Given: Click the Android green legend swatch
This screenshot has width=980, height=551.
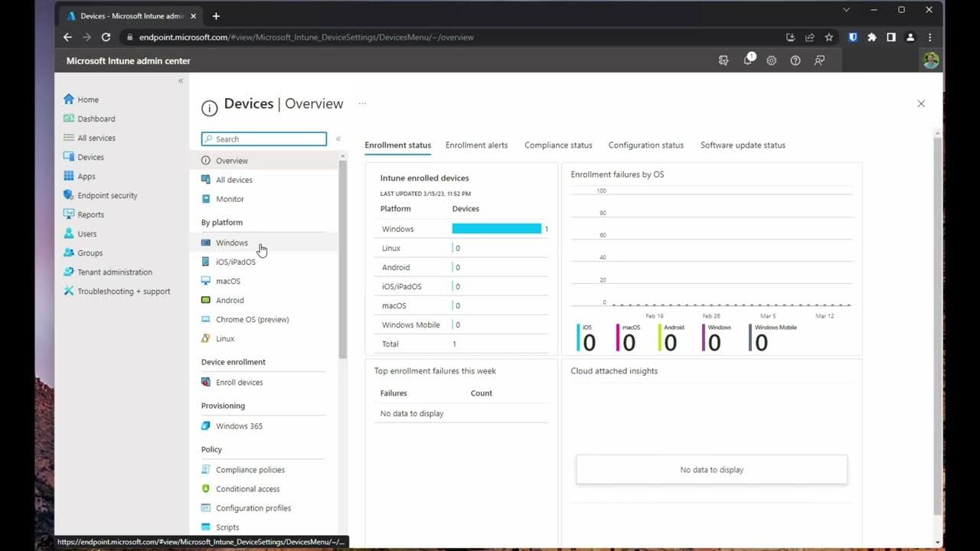Looking at the screenshot, I should coord(660,337).
